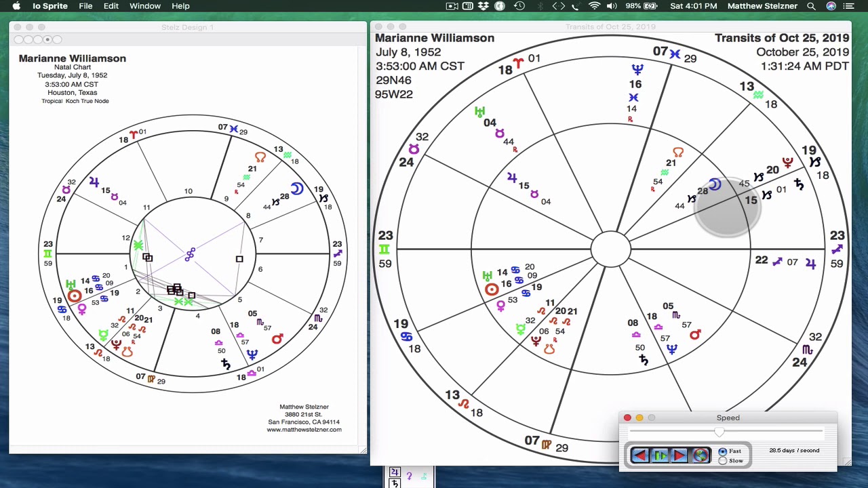Viewport: 868px width, 488px height.
Task: Open the Edit menu
Action: [x=111, y=6]
